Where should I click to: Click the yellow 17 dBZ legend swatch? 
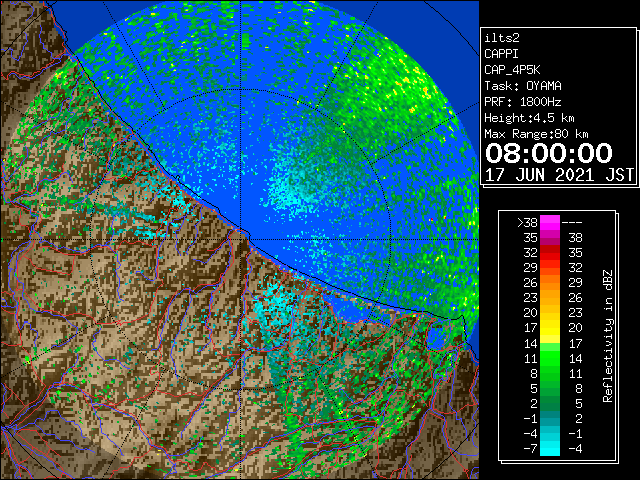550,328
